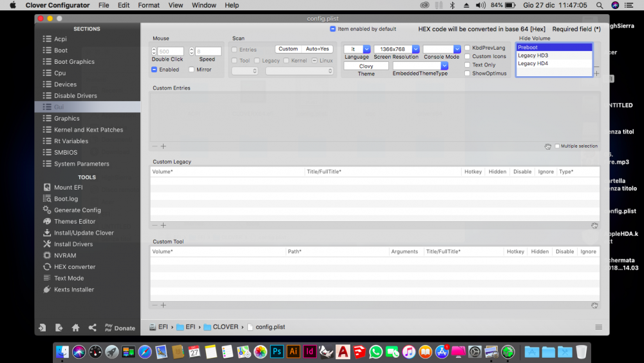
Task: Adjust the mouse Speed stepper
Action: (x=191, y=52)
